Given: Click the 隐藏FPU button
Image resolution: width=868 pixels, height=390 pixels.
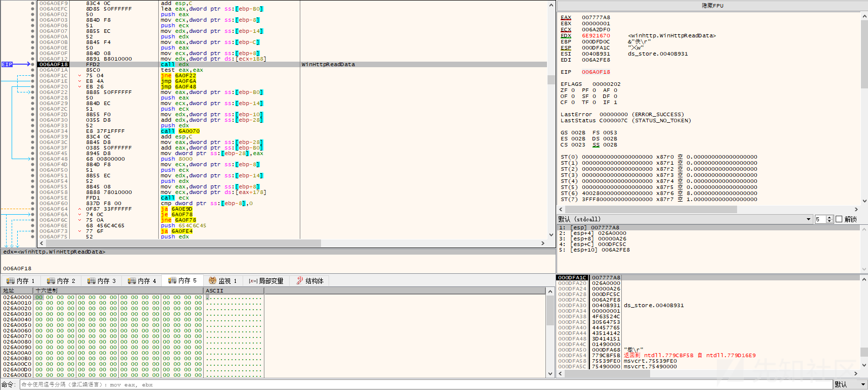Looking at the screenshot, I should [x=712, y=6].
